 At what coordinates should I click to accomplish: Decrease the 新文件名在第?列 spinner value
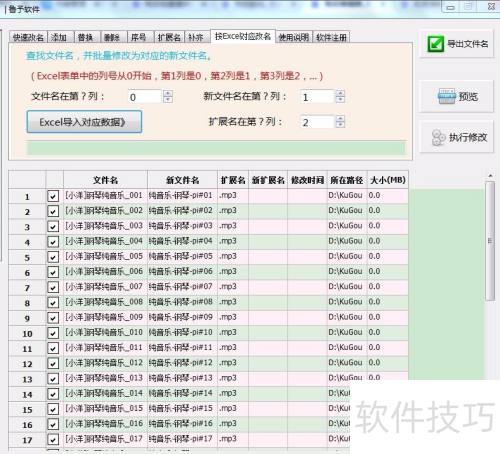pos(340,100)
